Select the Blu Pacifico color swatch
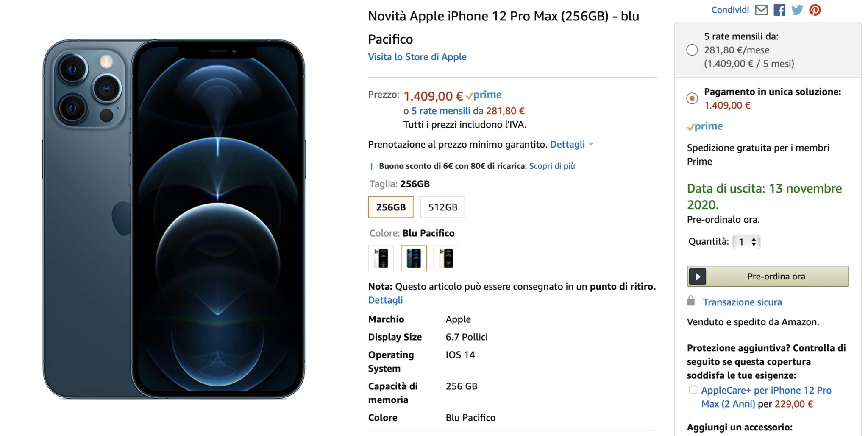The width and height of the screenshot is (868, 436). coord(414,258)
